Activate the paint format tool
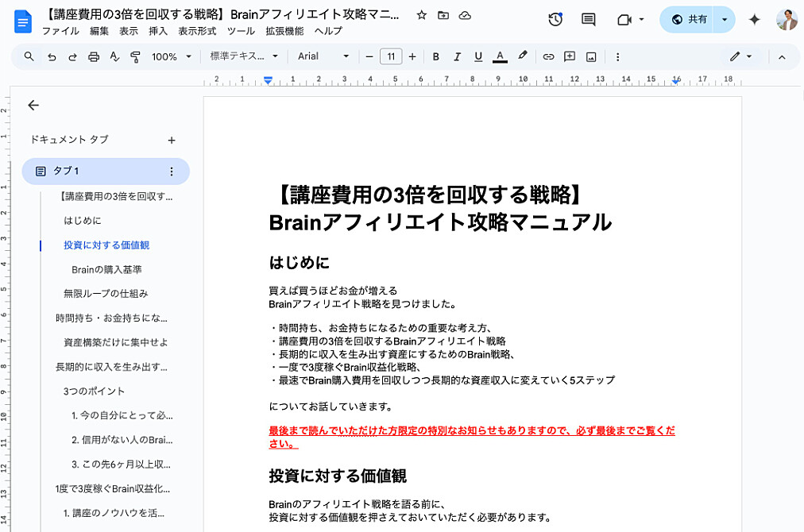804x532 pixels. [x=135, y=56]
